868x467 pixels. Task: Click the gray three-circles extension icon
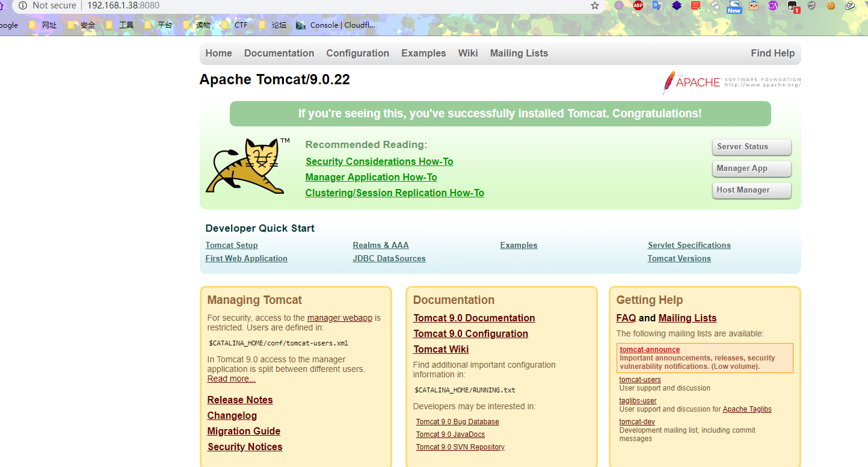[x=715, y=6]
